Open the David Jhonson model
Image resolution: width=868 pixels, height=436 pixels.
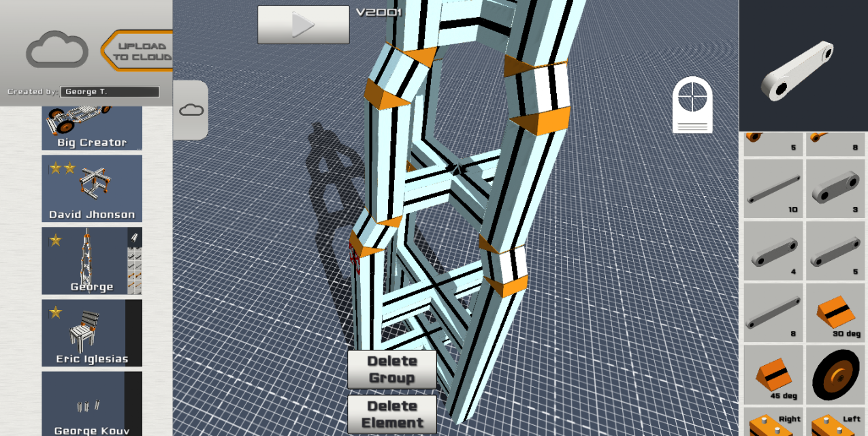(92, 189)
